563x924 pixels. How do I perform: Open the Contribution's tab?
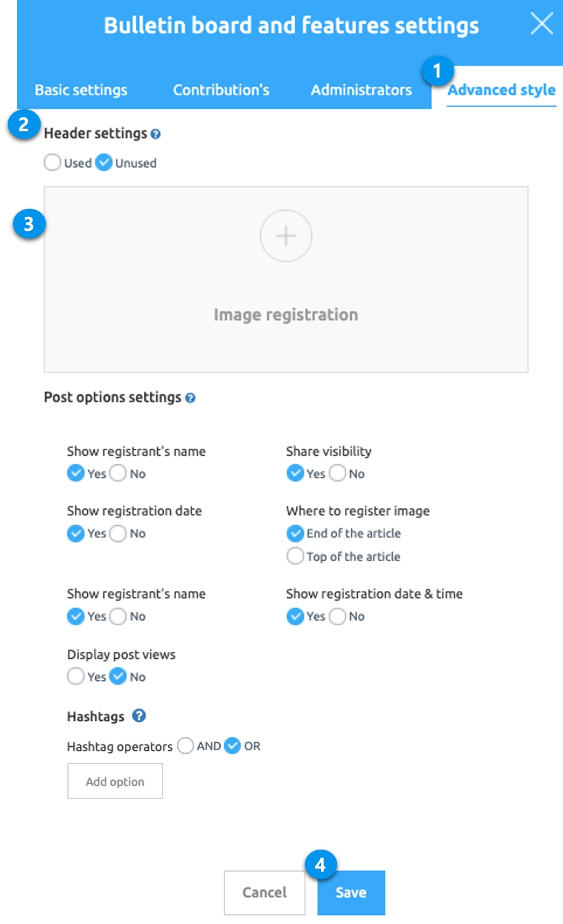tap(221, 90)
